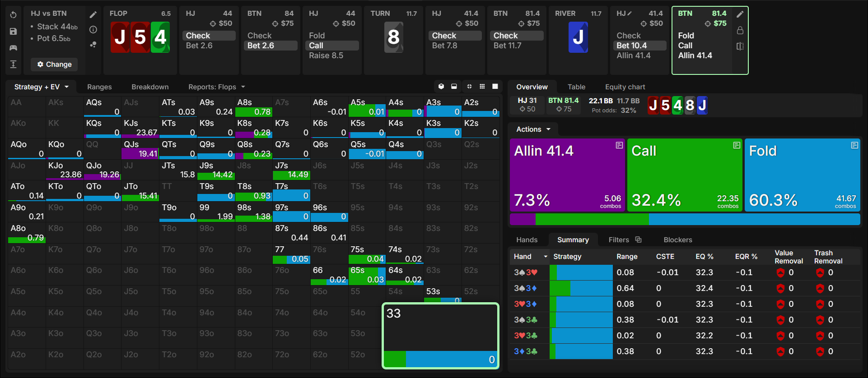Viewport: 868px width, 378px height.
Task: Open the Blockers tab
Action: pos(678,240)
